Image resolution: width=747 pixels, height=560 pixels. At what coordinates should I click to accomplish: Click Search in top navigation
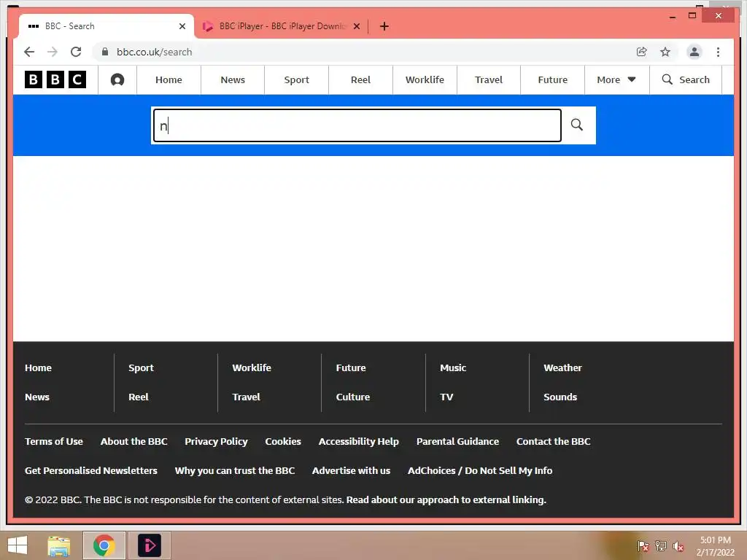[686, 79]
